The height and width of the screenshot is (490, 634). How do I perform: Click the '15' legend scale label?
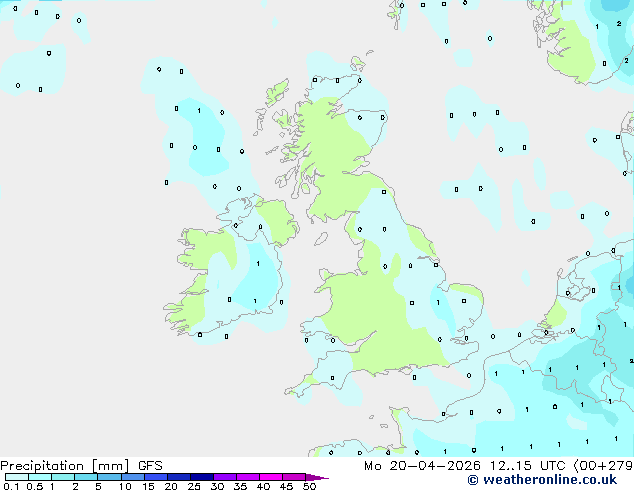tap(148, 486)
